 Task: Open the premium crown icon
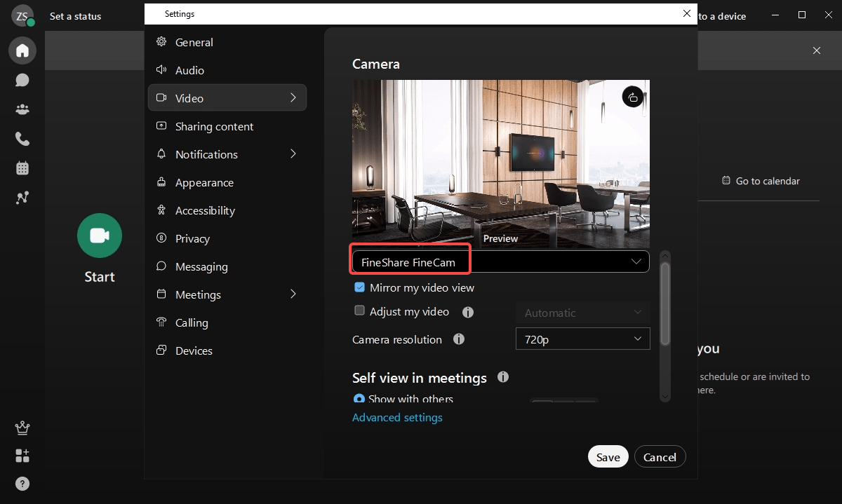click(22, 428)
